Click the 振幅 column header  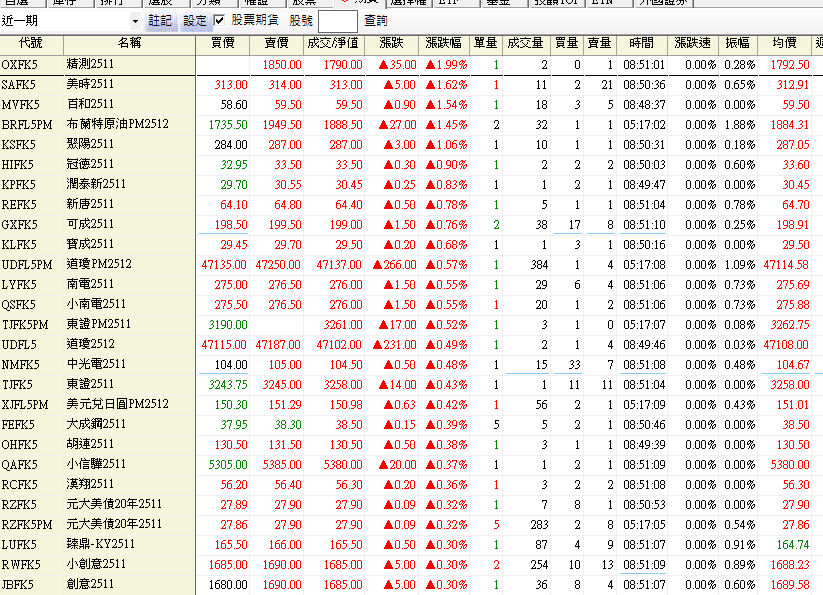tap(738, 44)
